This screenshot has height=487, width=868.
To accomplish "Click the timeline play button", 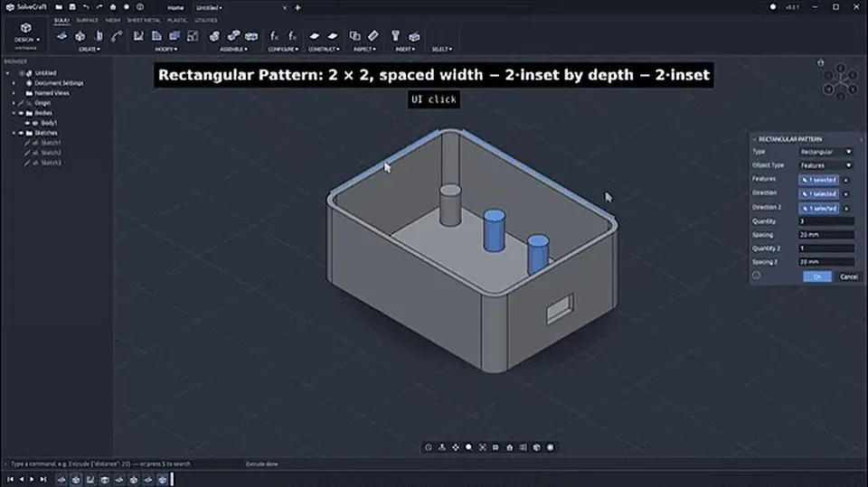I will (32, 479).
